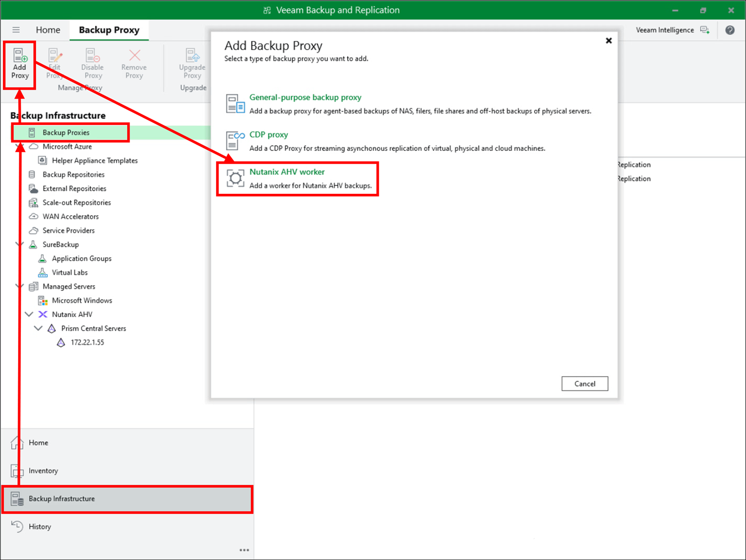The width and height of the screenshot is (746, 560).
Task: Open the Inventory view
Action: [x=43, y=470]
